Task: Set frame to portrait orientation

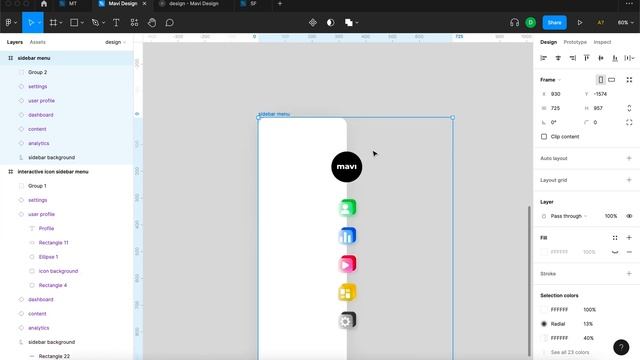Action: [601, 80]
